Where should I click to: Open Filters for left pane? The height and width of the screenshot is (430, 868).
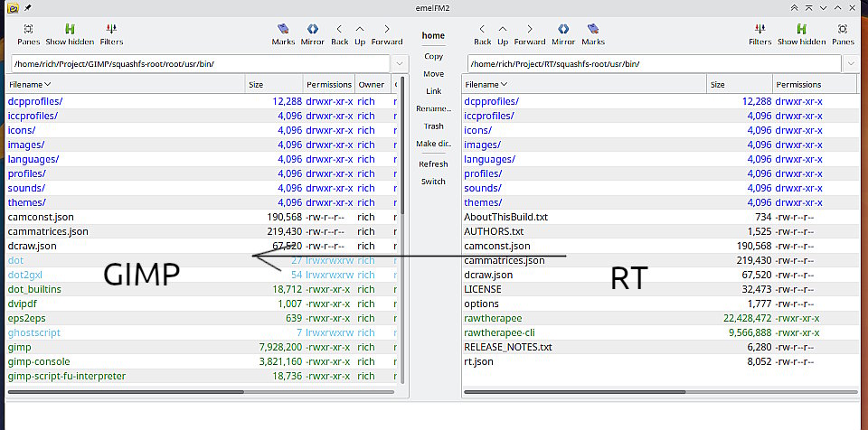(x=111, y=34)
